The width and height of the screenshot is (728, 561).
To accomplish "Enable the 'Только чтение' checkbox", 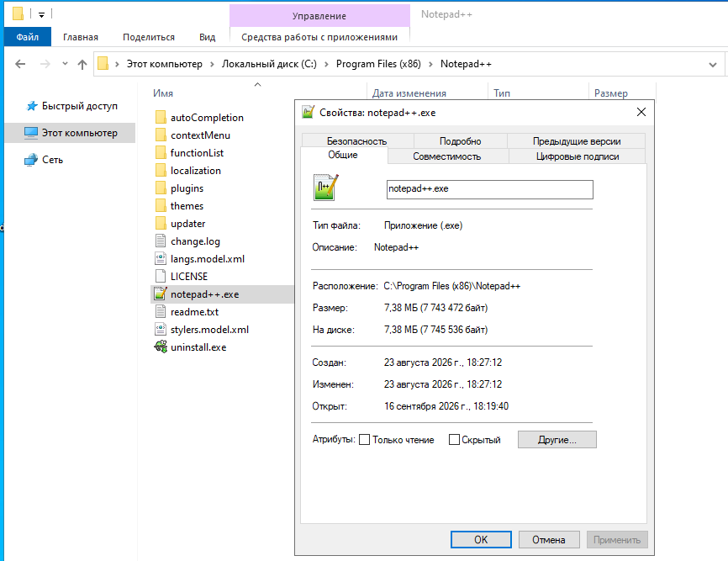I will coord(365,439).
